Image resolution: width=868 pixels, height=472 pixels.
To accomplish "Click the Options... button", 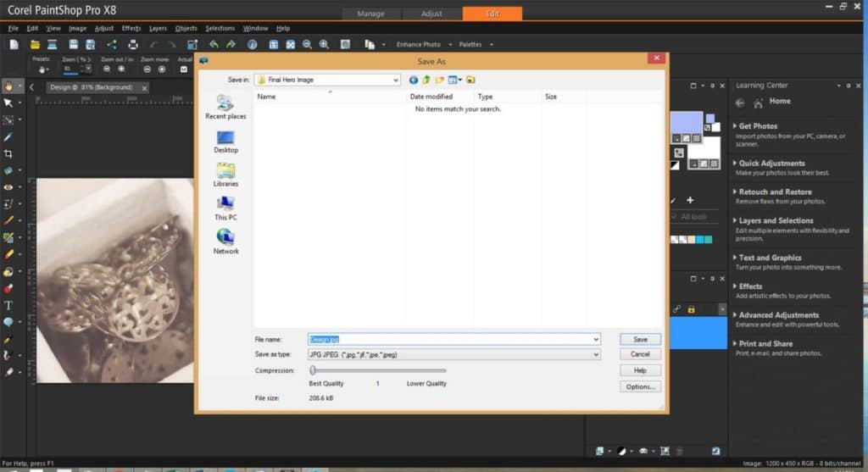I will pos(640,386).
